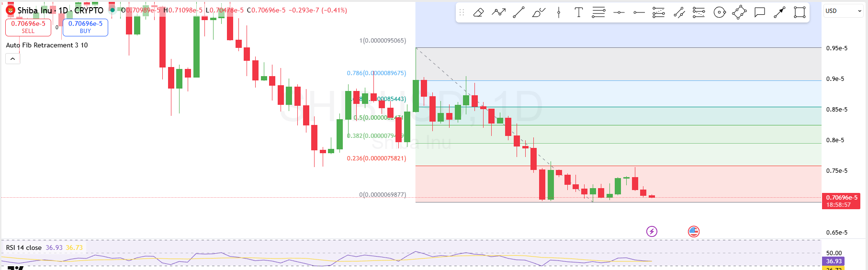868x270 pixels.
Task: Click the 0.95e-5 price axis label
Action: (x=837, y=48)
